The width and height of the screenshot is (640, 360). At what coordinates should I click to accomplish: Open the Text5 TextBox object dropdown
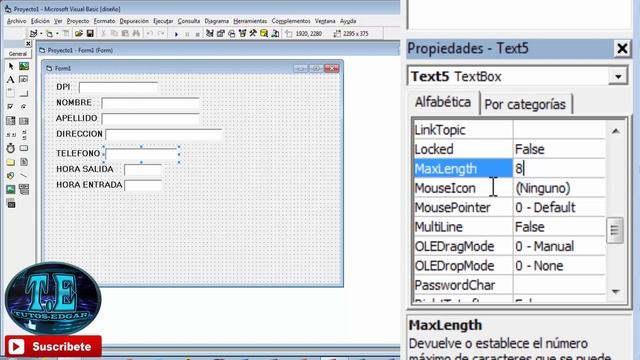point(618,76)
